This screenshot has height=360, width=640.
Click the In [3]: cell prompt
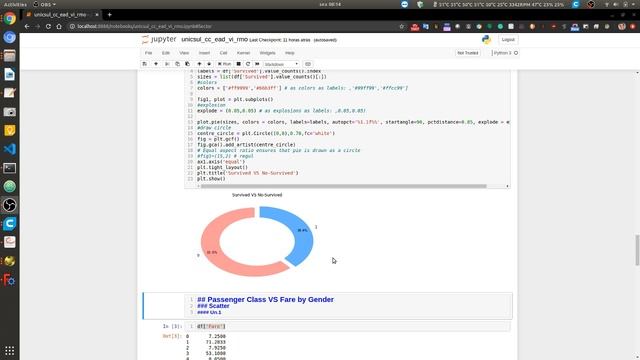pos(172,326)
